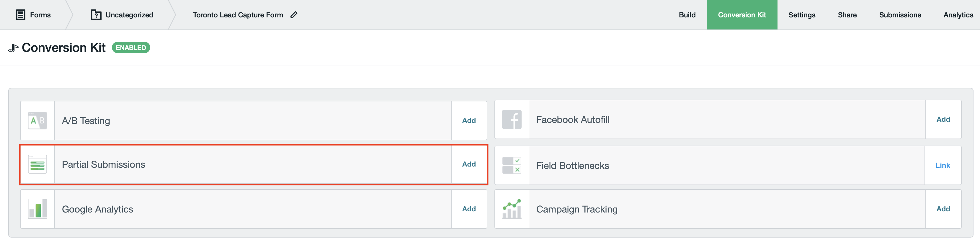Click the Facebook Autofill icon
The height and width of the screenshot is (247, 980).
point(511,119)
